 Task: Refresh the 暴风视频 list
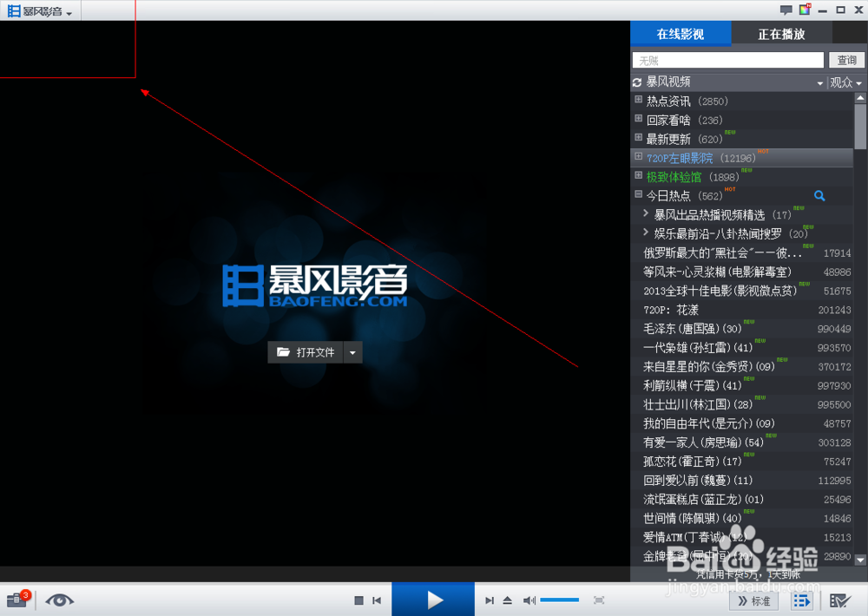(x=637, y=82)
